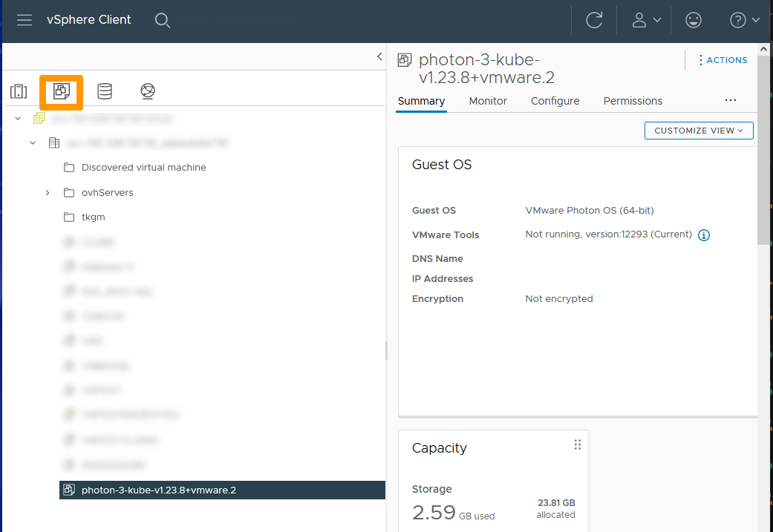Screen dimensions: 773x532
Task: Refresh the vSphere Client view
Action: point(594,20)
